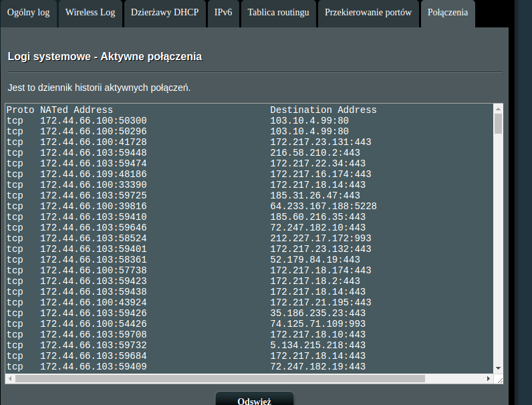Click the 'NATed Address' column header
This screenshot has height=405, width=532.
(76, 110)
